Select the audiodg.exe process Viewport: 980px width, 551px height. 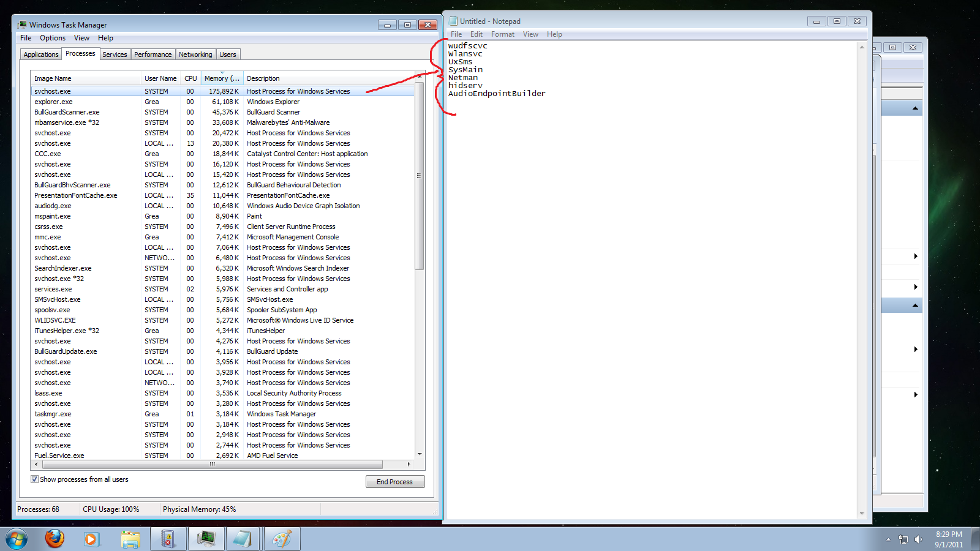(x=223, y=206)
